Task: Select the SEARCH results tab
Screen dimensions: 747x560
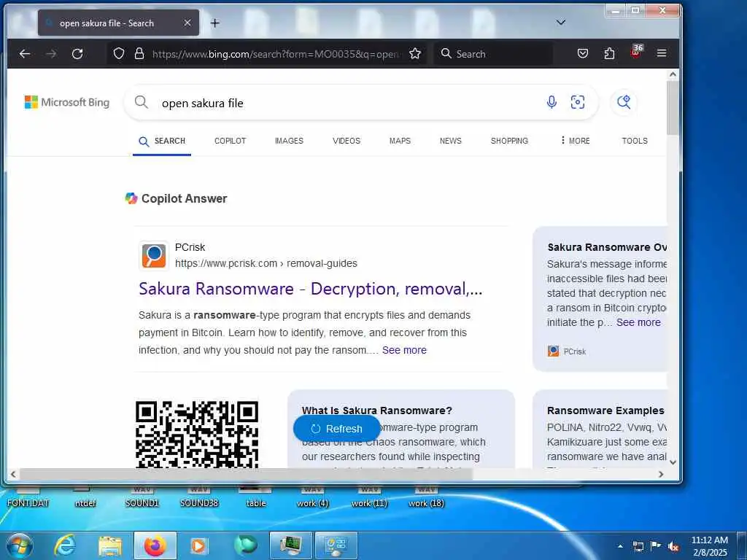Action: pyautogui.click(x=162, y=141)
